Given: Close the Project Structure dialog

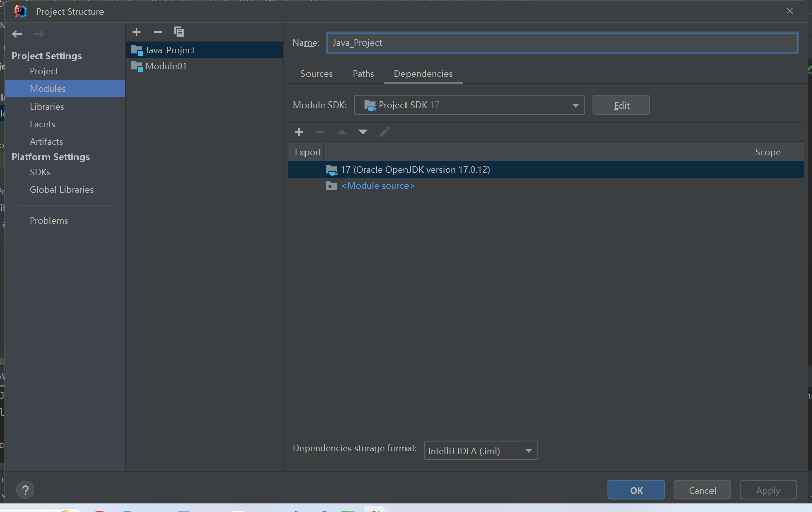Looking at the screenshot, I should (790, 11).
